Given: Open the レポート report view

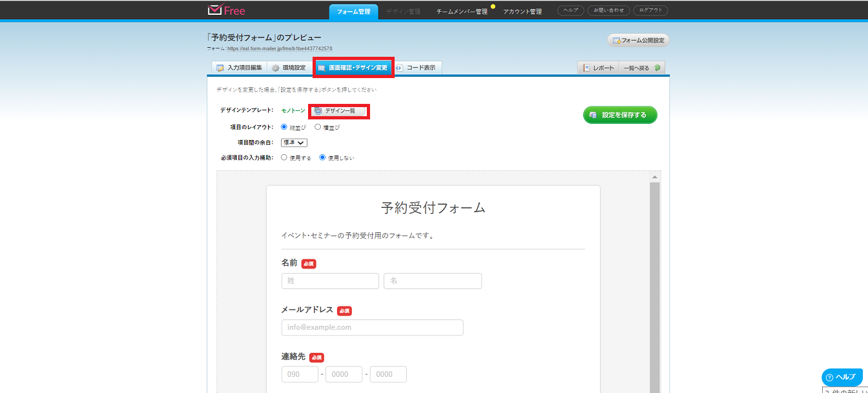Looking at the screenshot, I should [x=598, y=68].
